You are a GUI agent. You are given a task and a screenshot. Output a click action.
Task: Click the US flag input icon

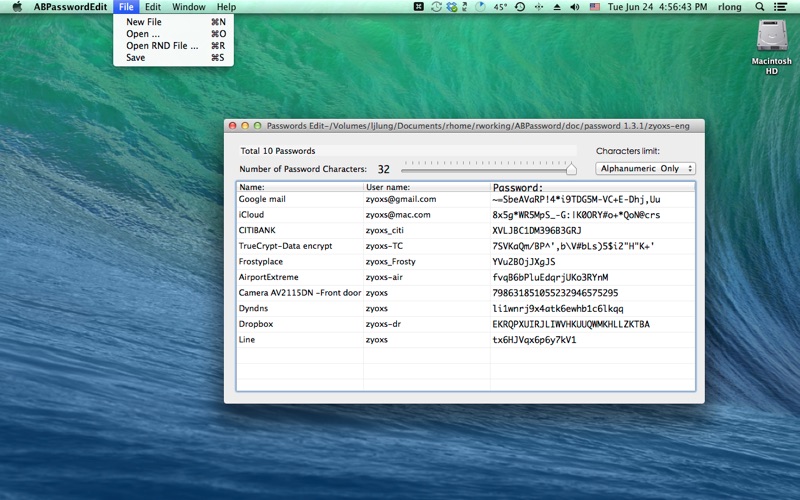point(594,7)
